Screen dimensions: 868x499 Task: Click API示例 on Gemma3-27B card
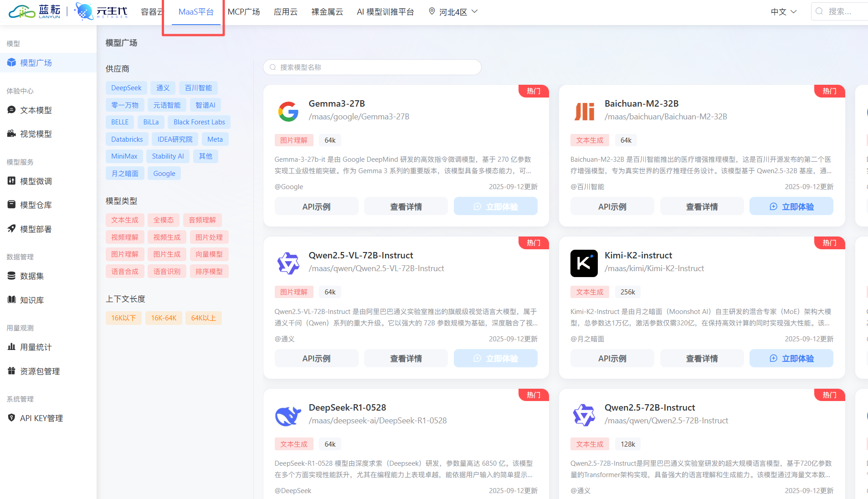316,206
